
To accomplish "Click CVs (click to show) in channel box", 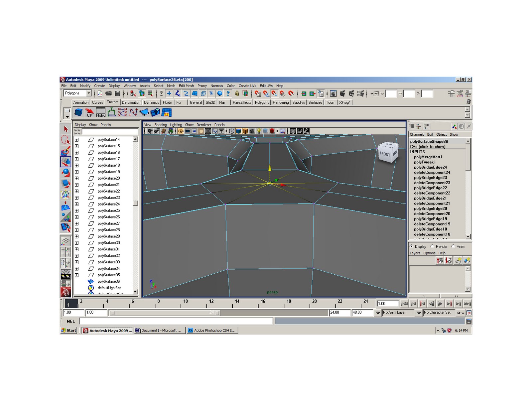I will (428, 147).
